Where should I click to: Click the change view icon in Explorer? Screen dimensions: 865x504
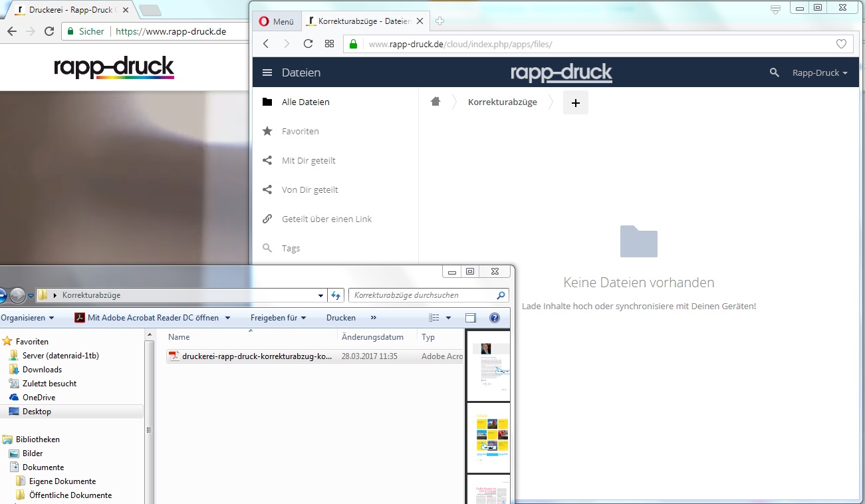click(434, 318)
